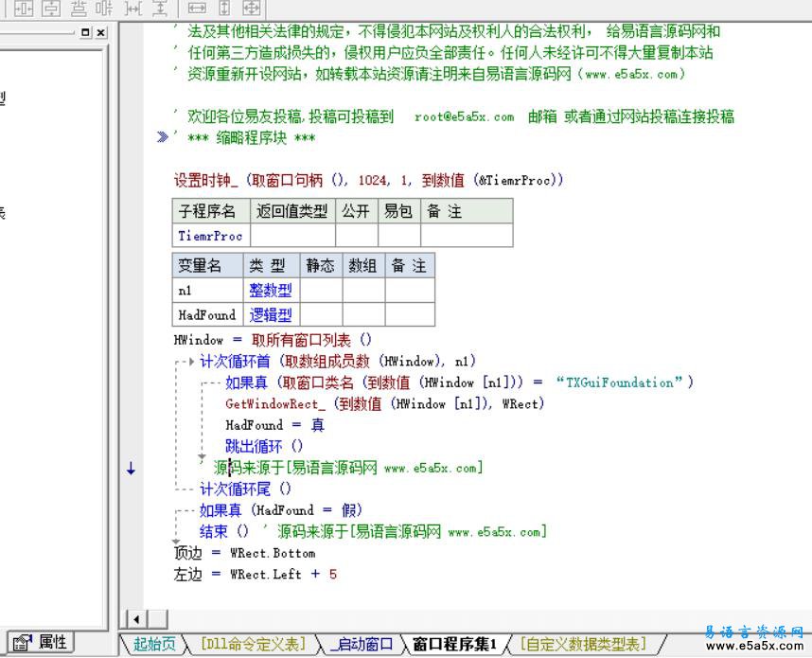
Task: Click the 跳出循环 () statement
Action: tap(264, 446)
